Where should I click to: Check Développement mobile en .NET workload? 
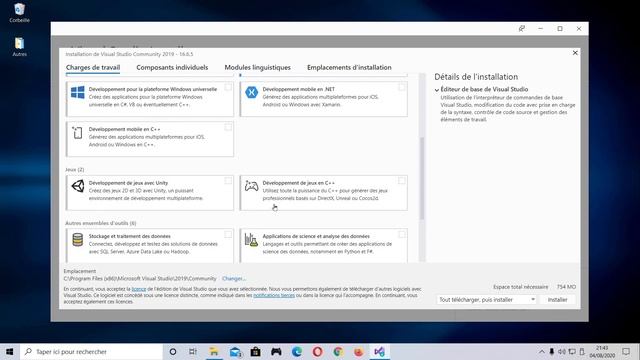click(x=402, y=87)
